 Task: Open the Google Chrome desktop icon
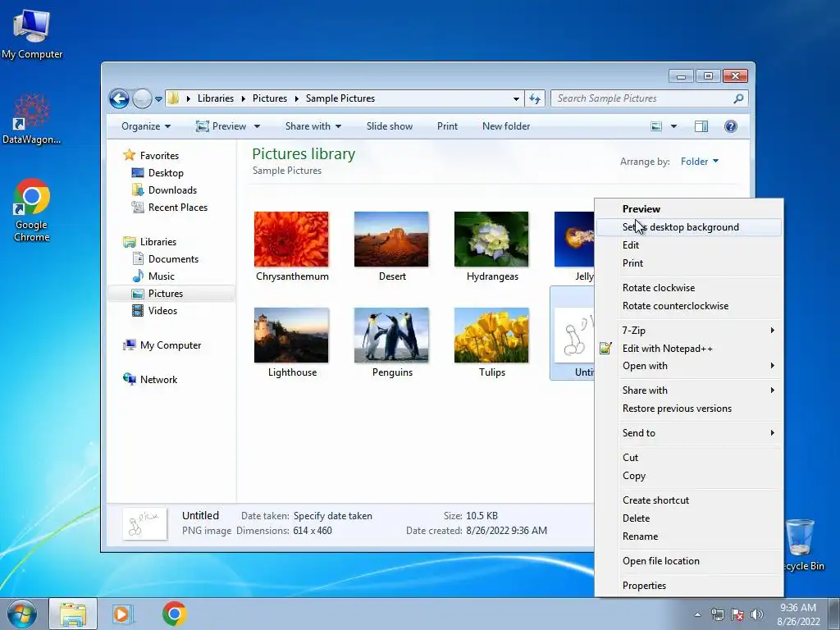coord(32,209)
